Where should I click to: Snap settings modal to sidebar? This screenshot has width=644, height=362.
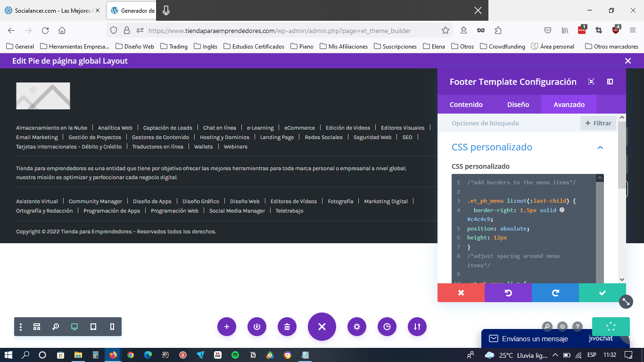click(610, 82)
